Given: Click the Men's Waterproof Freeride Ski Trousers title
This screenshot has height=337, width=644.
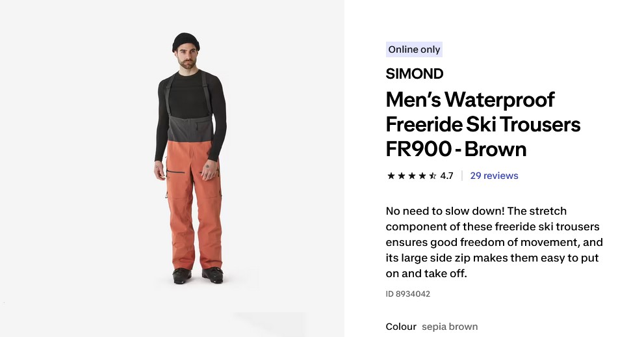Looking at the screenshot, I should 483,124.
